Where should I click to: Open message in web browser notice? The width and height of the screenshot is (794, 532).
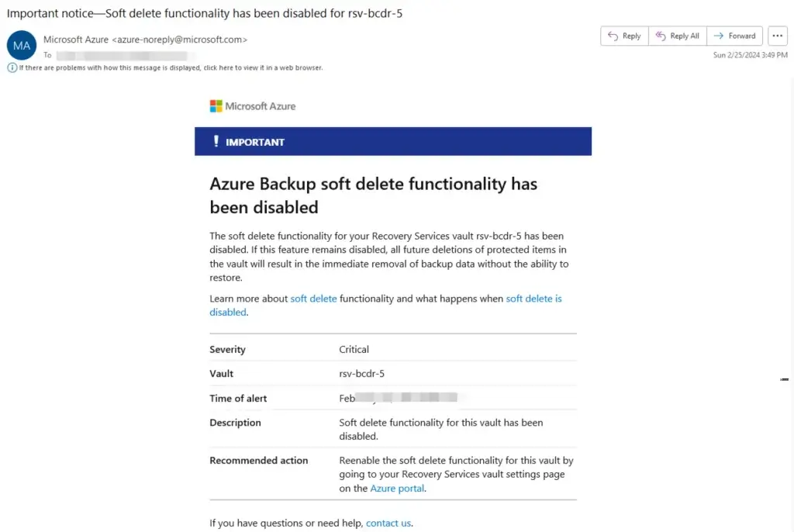tap(171, 68)
